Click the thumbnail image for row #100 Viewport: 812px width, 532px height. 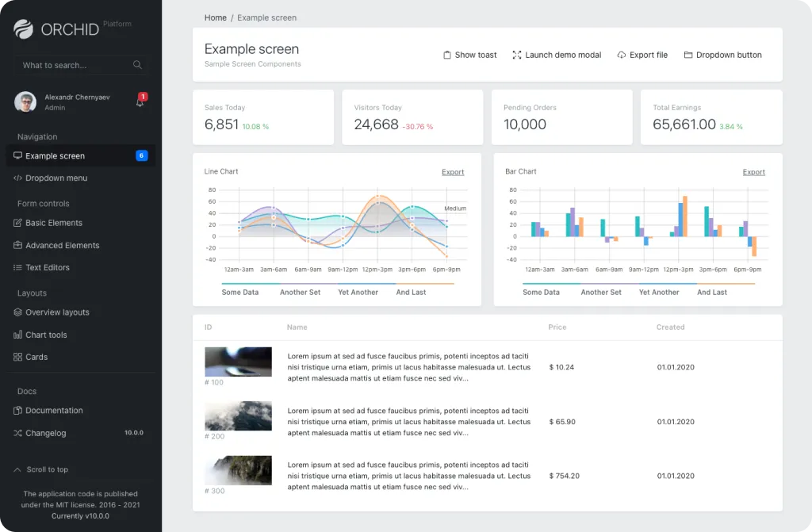tap(238, 362)
